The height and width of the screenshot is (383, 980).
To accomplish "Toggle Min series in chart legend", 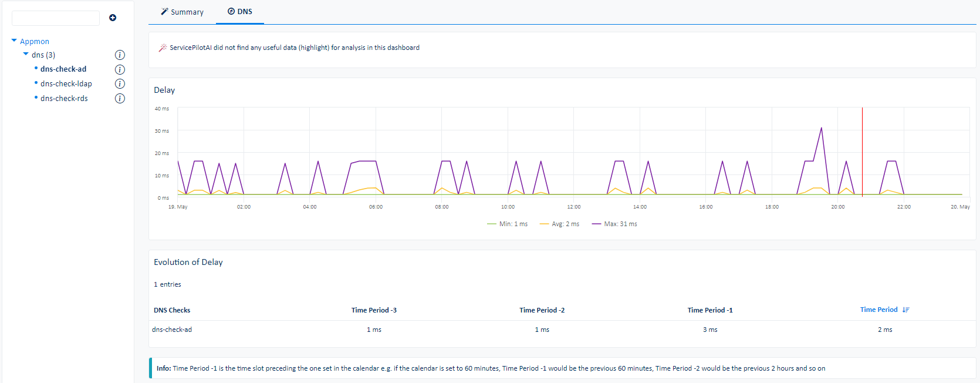I will click(508, 224).
